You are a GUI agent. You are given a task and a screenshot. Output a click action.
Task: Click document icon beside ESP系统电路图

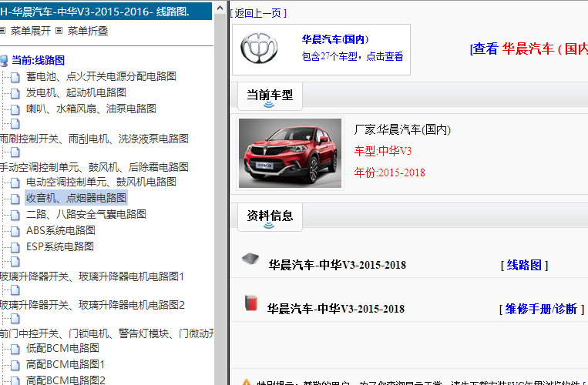(15, 247)
